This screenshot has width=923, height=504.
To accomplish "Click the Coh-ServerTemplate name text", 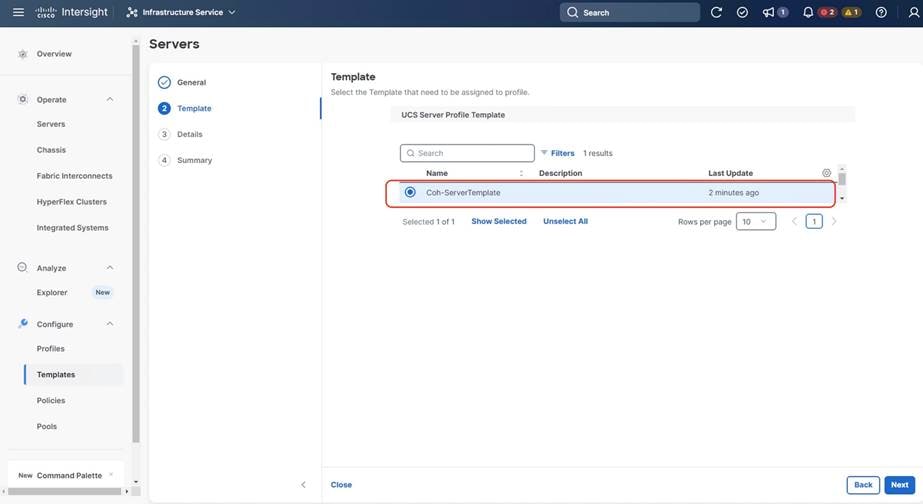I will coord(463,193).
